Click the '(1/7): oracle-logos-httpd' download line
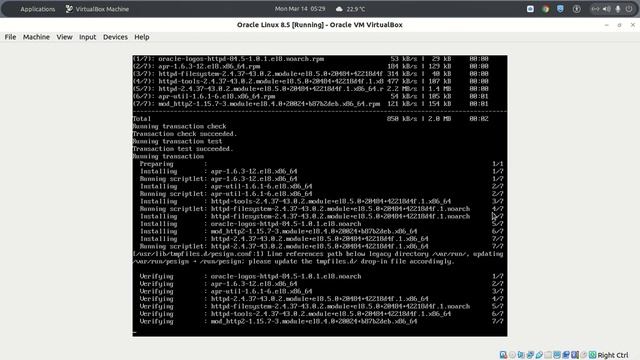Viewport: 640px width, 360px height. [310, 59]
